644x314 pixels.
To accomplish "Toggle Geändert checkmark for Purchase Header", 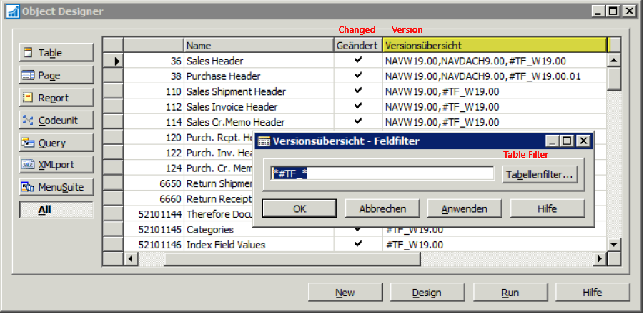I will (358, 76).
